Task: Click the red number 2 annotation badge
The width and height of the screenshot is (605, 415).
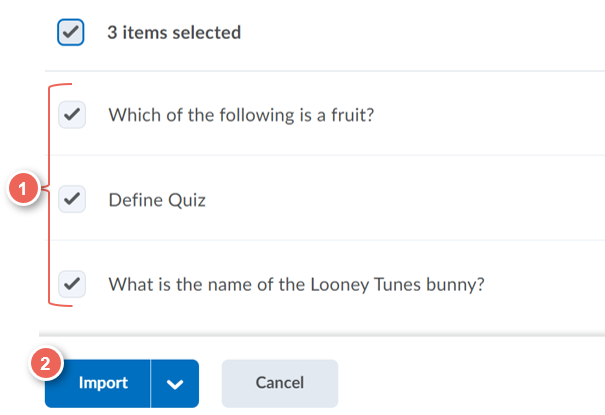Action: (x=46, y=363)
